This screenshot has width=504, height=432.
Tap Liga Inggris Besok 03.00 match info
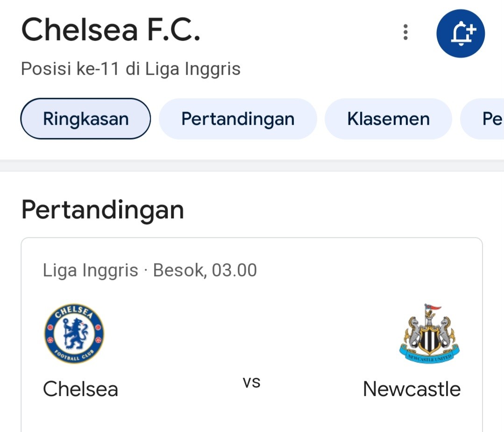click(x=150, y=270)
